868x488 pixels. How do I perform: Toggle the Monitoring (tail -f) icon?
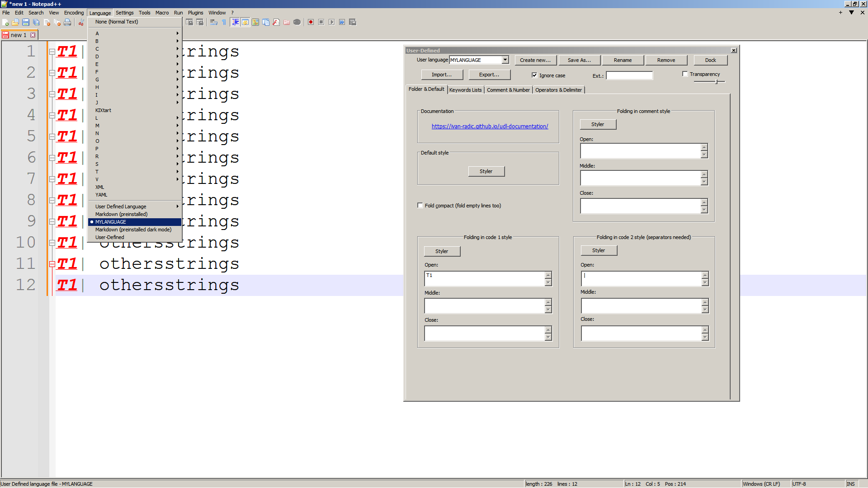(x=297, y=22)
